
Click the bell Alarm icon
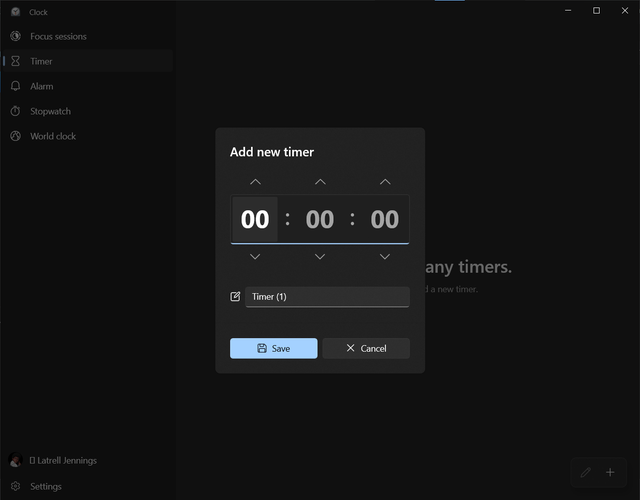pos(16,86)
